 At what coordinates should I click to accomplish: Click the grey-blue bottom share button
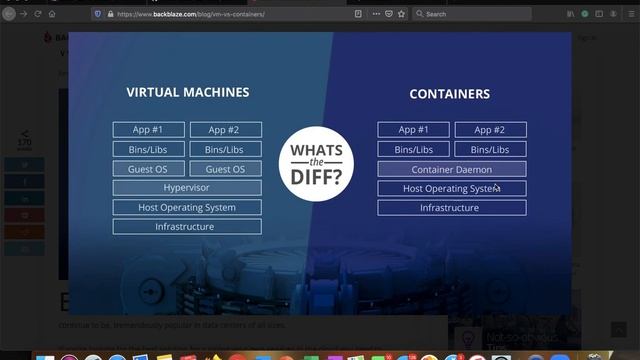pos(24,249)
